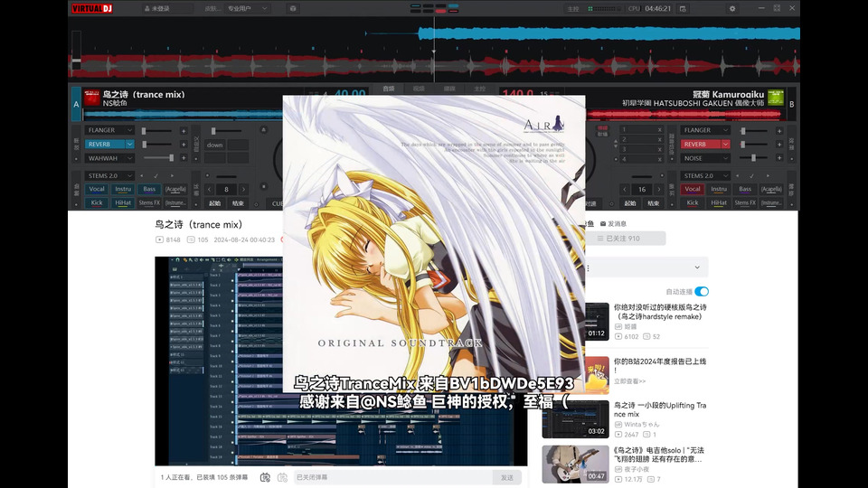Activate deck A REVERB effect
Viewport: 868px width, 488px height.
point(105,145)
